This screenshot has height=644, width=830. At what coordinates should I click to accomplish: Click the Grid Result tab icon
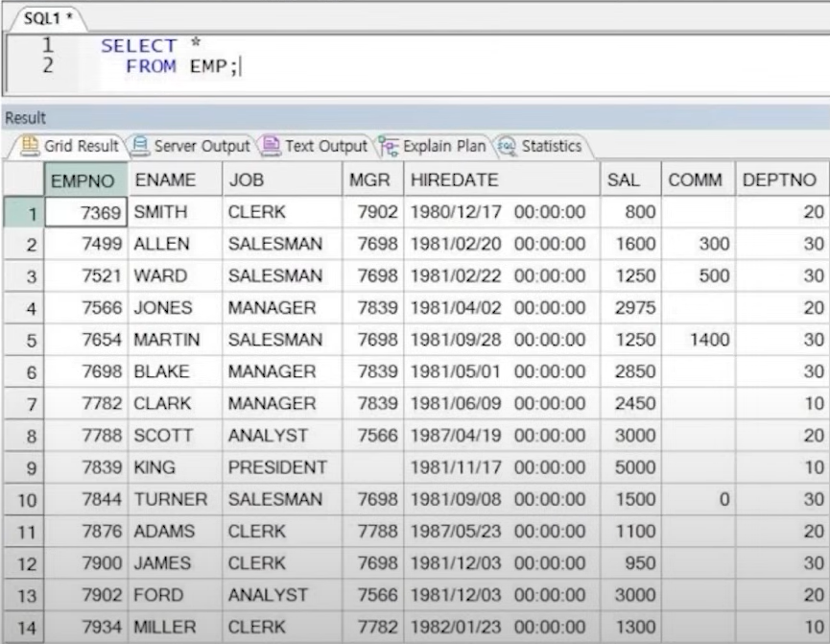[x=30, y=146]
